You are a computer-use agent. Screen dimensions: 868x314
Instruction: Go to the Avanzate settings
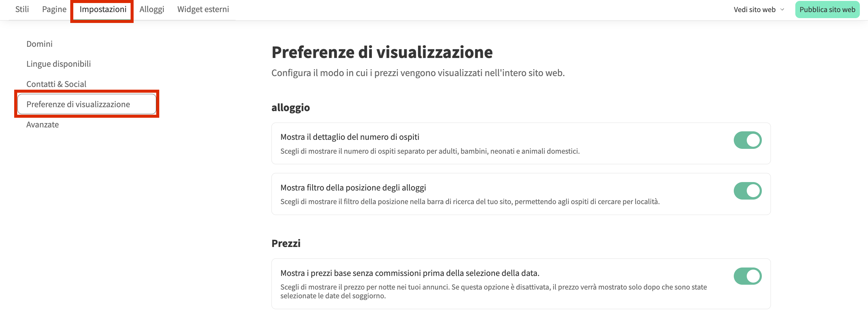pos(43,124)
